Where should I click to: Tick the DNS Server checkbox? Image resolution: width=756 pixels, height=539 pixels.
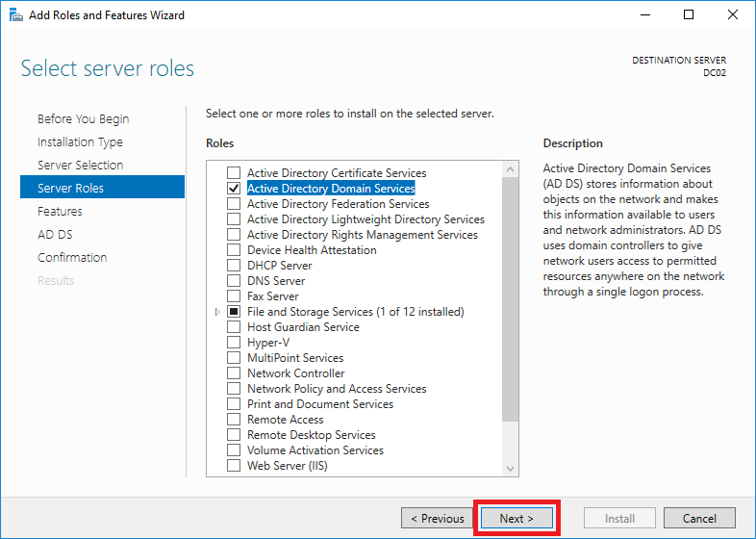click(234, 281)
